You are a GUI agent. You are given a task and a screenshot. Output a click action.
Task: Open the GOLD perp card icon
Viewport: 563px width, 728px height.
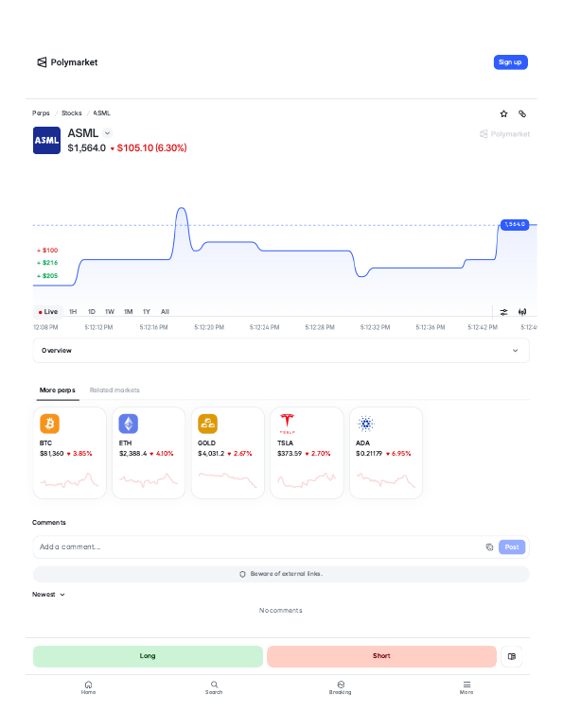207,424
